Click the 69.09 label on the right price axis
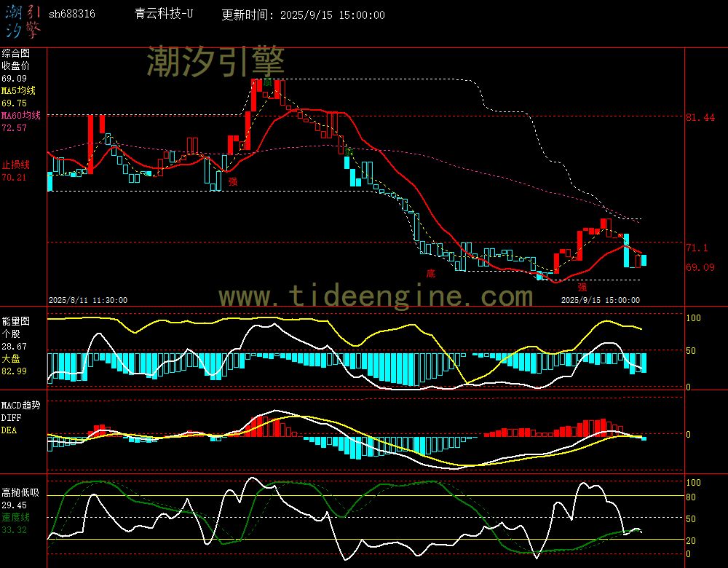Image resolution: width=728 pixels, height=568 pixels. coord(700,267)
